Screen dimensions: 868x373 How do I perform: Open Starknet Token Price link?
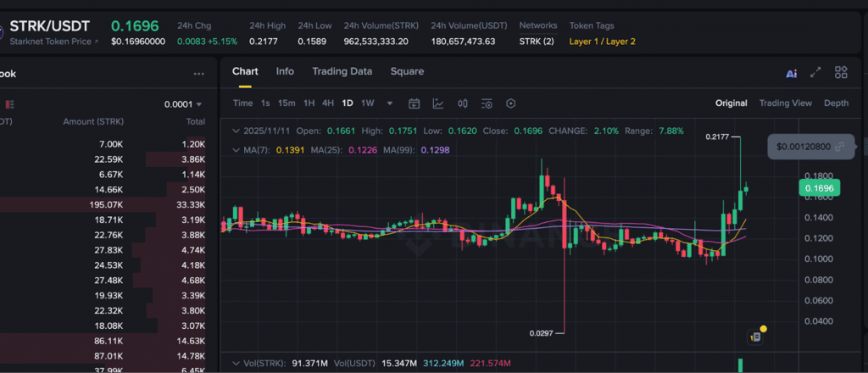click(x=53, y=41)
